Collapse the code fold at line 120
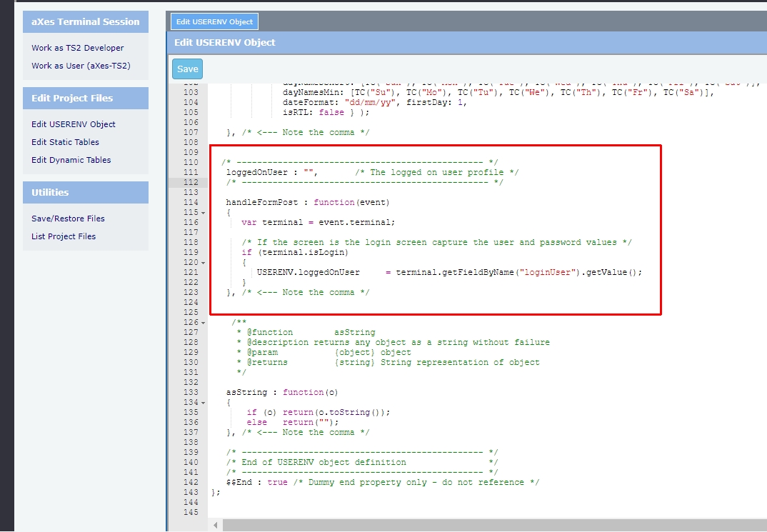767x532 pixels. pos(204,263)
